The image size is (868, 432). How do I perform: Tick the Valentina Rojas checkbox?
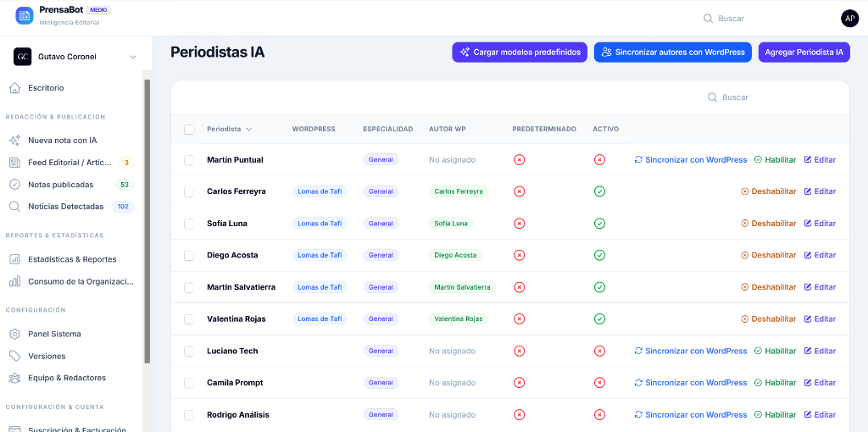pyautogui.click(x=189, y=319)
